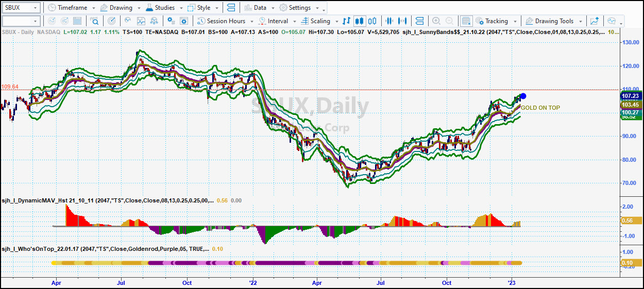Toggle the grid lines button

tap(466, 21)
